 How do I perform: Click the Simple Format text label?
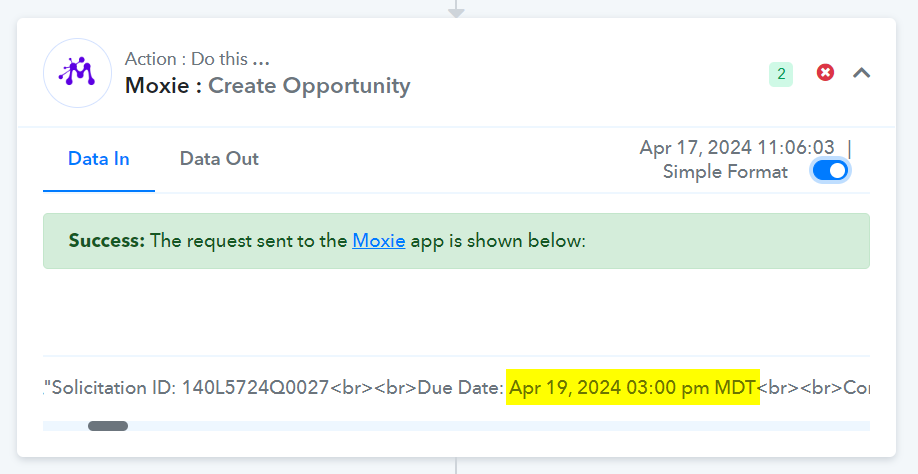pos(725,172)
